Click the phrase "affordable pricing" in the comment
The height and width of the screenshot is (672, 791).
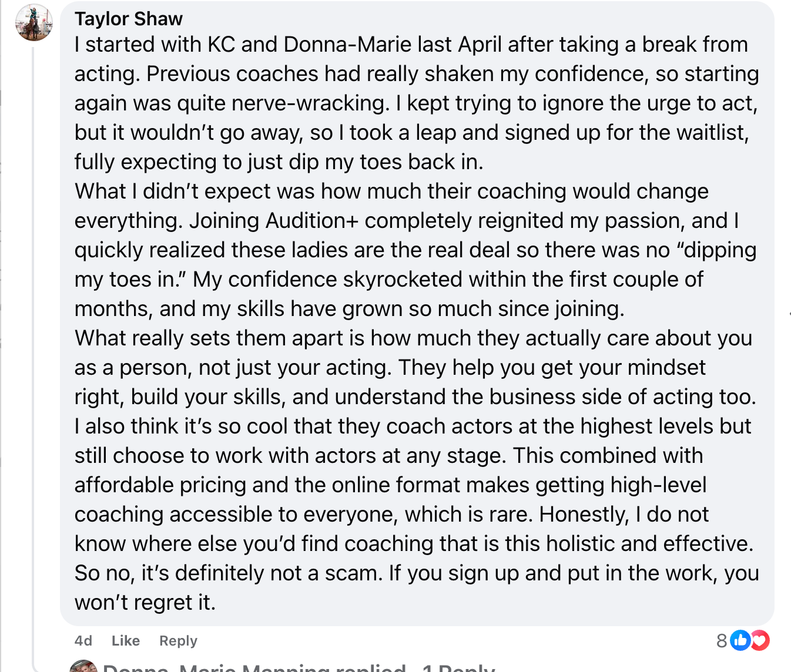coord(159,485)
